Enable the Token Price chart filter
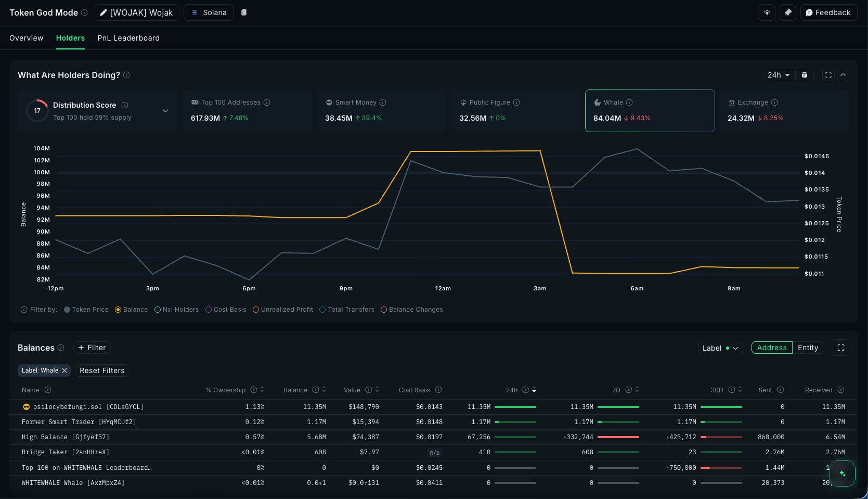 tap(67, 310)
